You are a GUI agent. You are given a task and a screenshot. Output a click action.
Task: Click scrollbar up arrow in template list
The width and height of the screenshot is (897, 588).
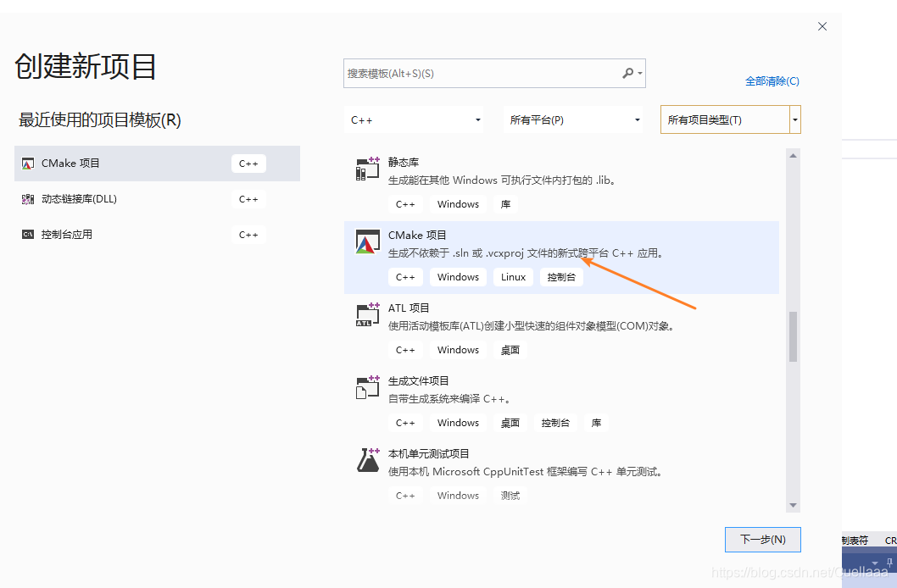793,155
